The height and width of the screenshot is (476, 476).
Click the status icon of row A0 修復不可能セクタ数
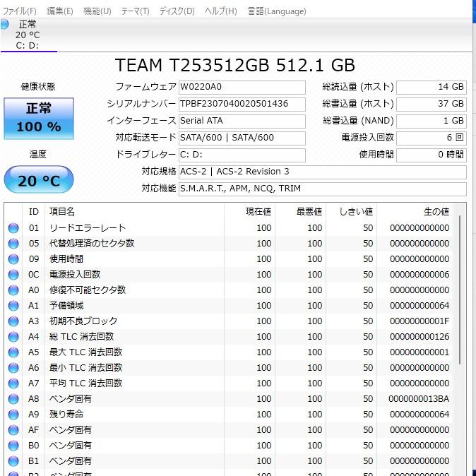pyautogui.click(x=13, y=290)
